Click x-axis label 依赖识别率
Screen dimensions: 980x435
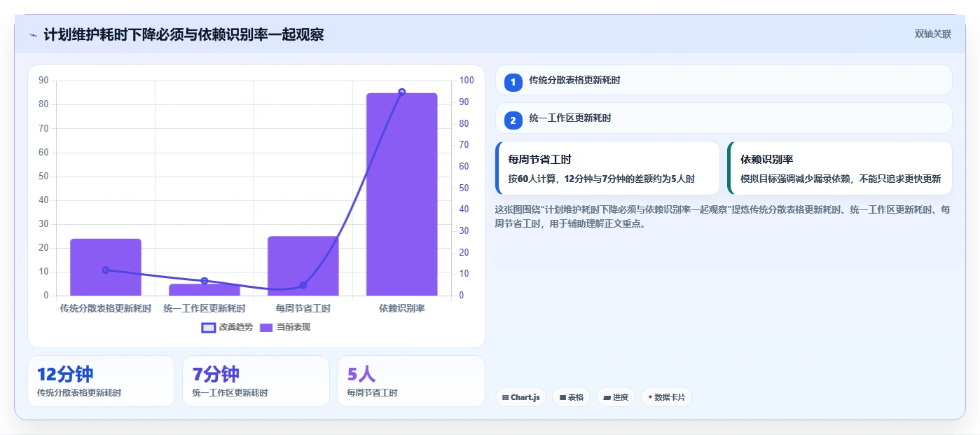(402, 308)
